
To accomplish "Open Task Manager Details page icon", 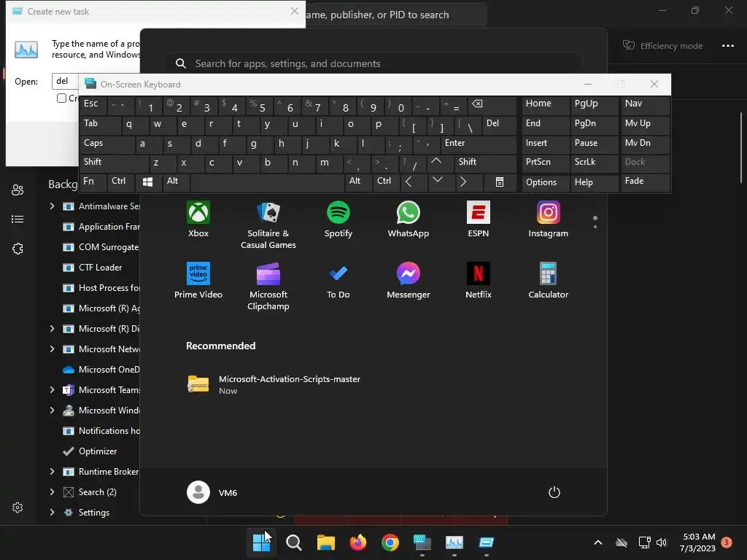I will click(18, 219).
